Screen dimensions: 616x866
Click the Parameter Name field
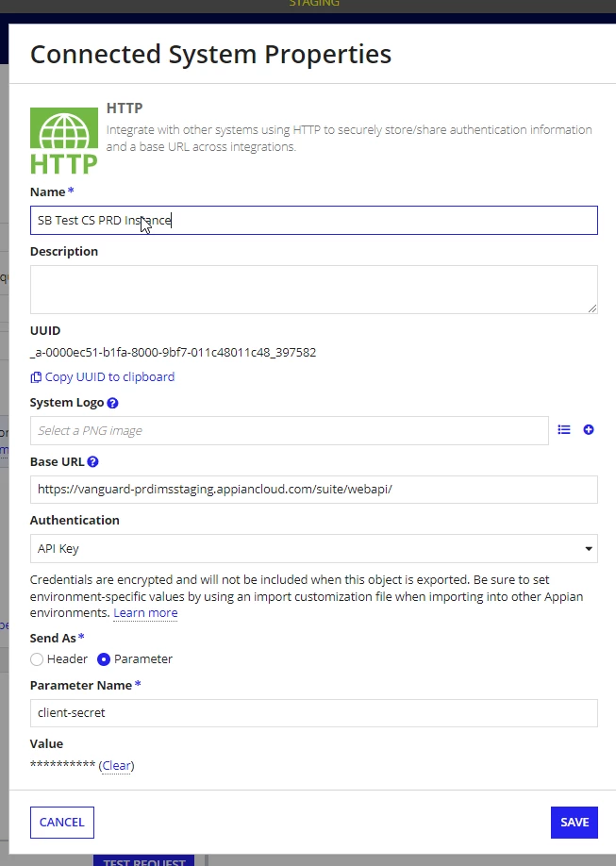(314, 713)
